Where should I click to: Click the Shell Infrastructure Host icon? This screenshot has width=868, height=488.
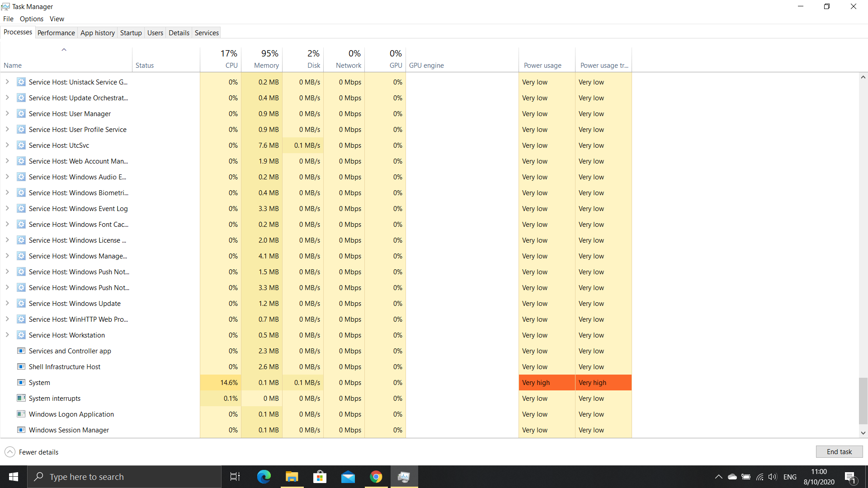[21, 366]
